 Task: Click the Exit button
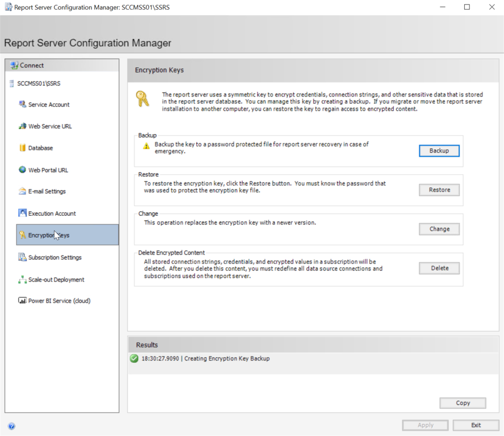coord(476,425)
